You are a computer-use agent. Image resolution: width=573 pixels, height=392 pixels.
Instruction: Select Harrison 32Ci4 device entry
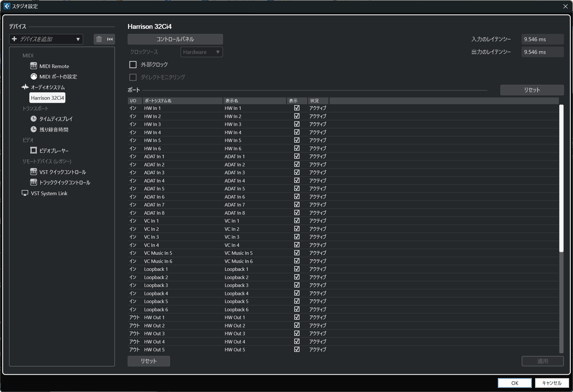point(47,98)
